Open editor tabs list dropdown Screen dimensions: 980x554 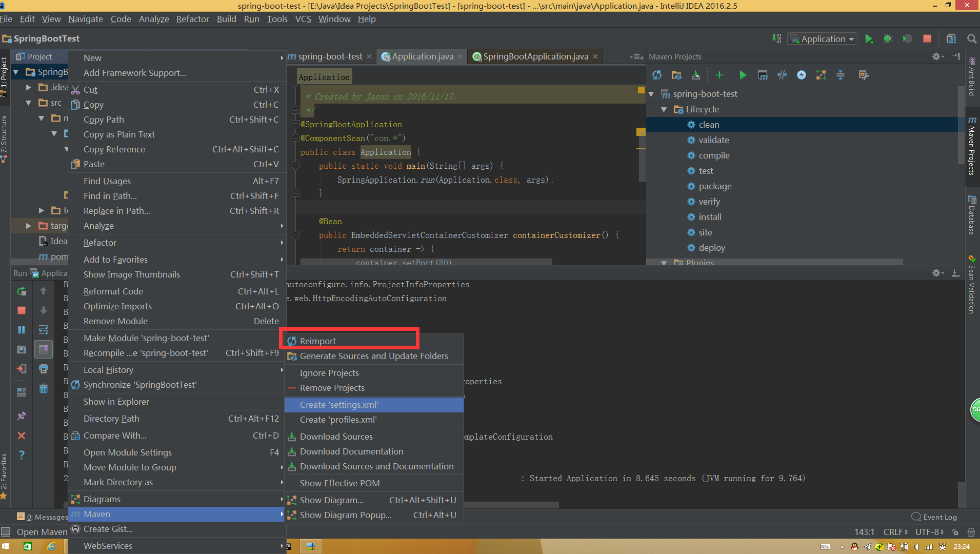(x=636, y=56)
